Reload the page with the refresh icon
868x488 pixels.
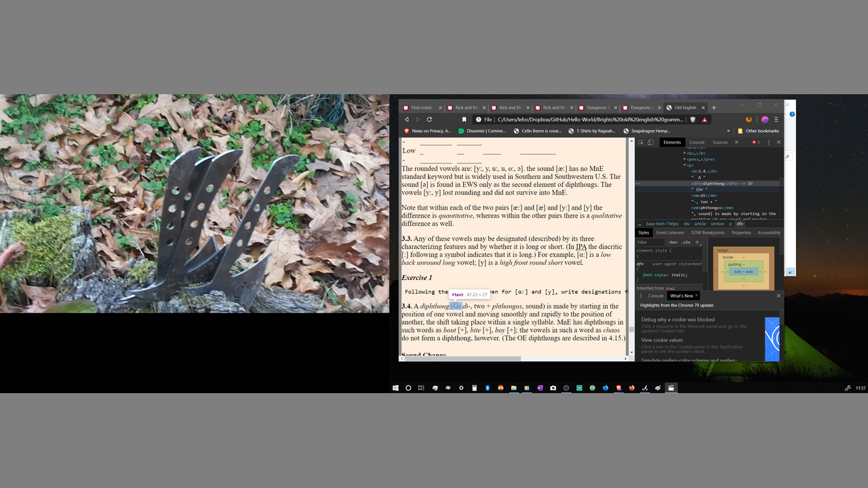[429, 119]
